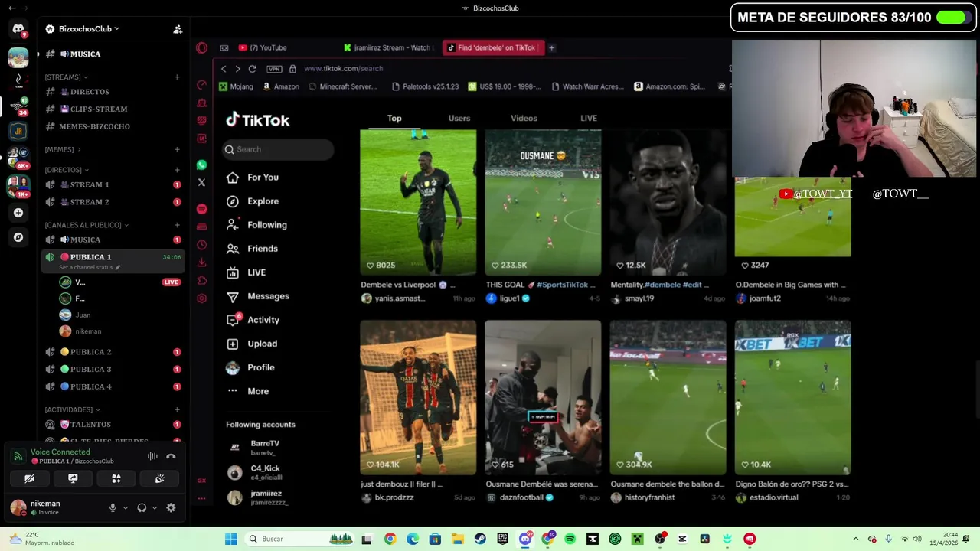Screen dimensions: 980x551
Task: Click the TikTok logo
Action: [x=257, y=120]
